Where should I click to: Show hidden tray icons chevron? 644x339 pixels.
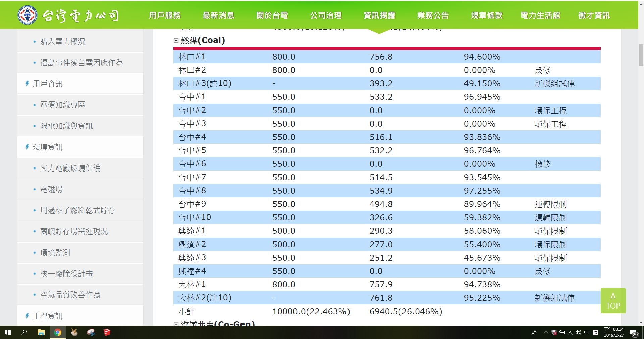coord(546,332)
